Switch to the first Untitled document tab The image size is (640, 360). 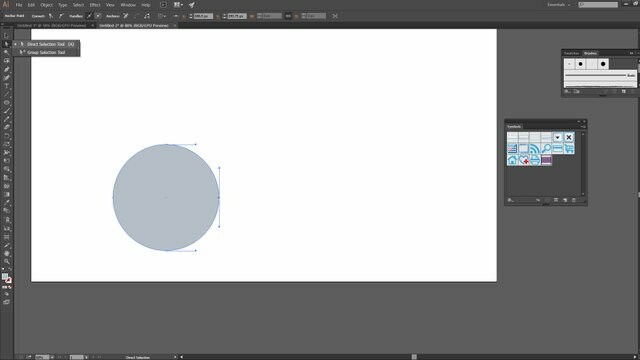click(x=51, y=25)
